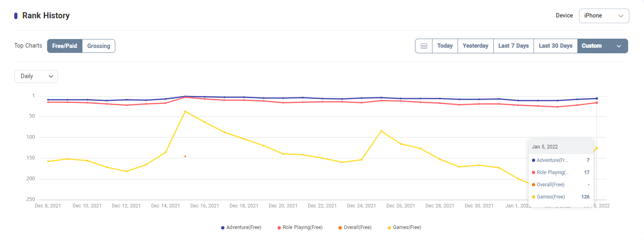Open the calendar date picker icon
The height and width of the screenshot is (240, 644).
coord(424,46)
